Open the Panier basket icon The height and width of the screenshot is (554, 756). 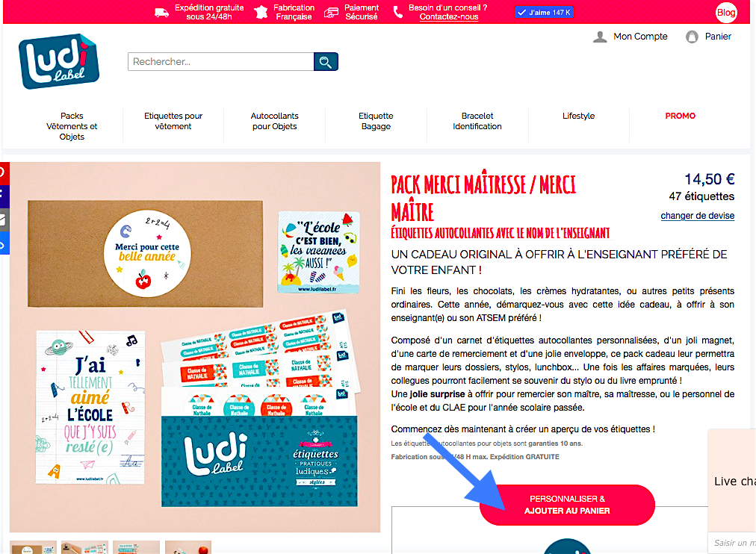692,37
